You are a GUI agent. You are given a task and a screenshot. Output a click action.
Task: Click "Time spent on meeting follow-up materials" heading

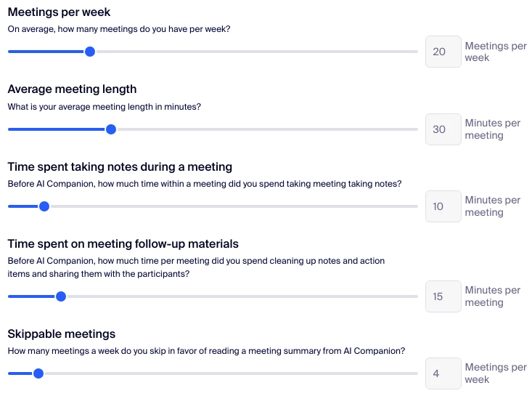pos(123,244)
